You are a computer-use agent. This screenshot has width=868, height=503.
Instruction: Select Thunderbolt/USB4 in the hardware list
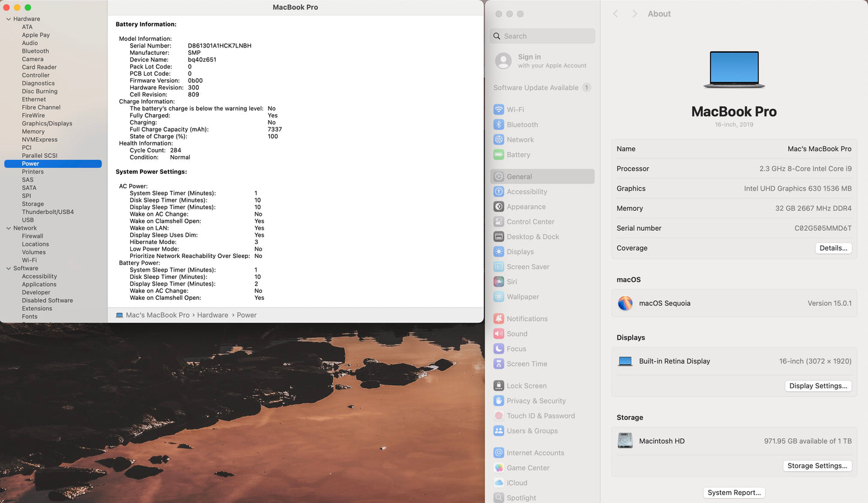[x=47, y=212]
